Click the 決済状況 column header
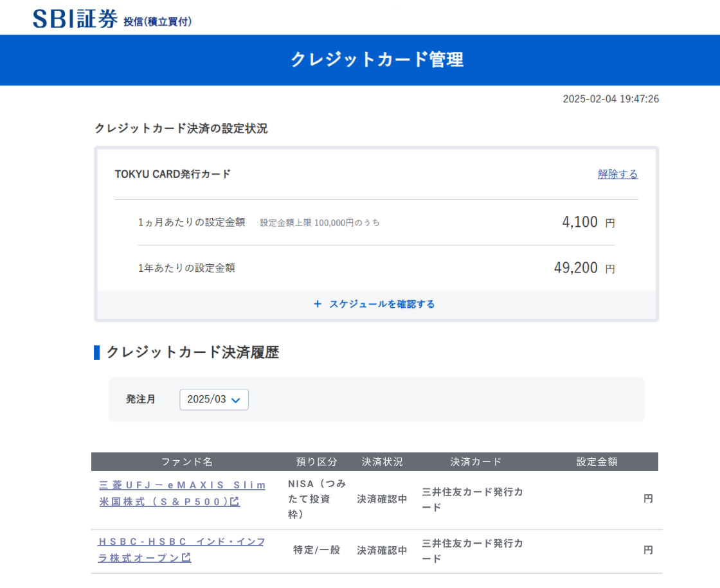The width and height of the screenshot is (720, 588). pos(382,462)
